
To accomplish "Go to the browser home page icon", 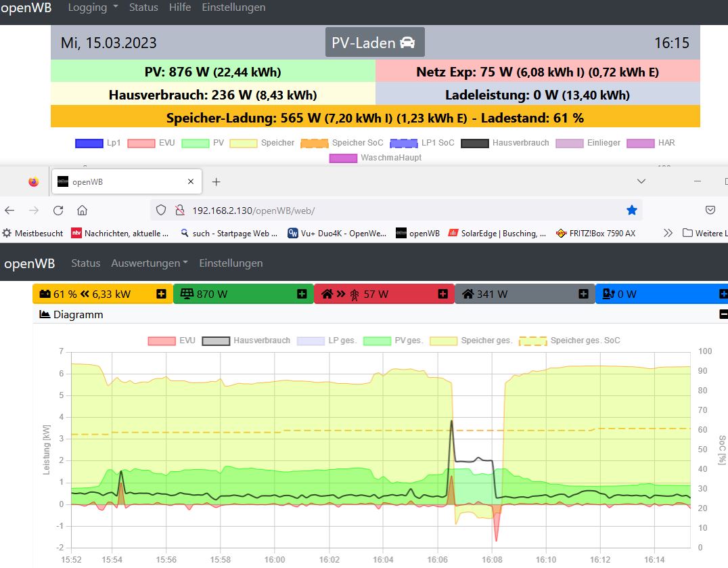I will coord(82,210).
